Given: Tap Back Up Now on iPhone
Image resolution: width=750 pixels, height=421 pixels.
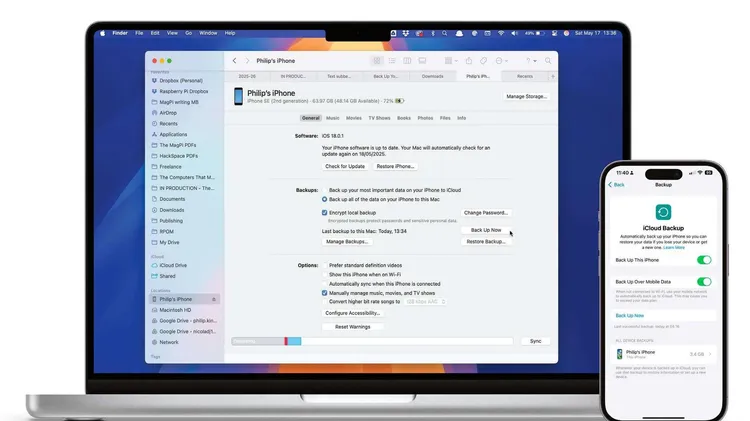Looking at the screenshot, I should click(x=629, y=316).
